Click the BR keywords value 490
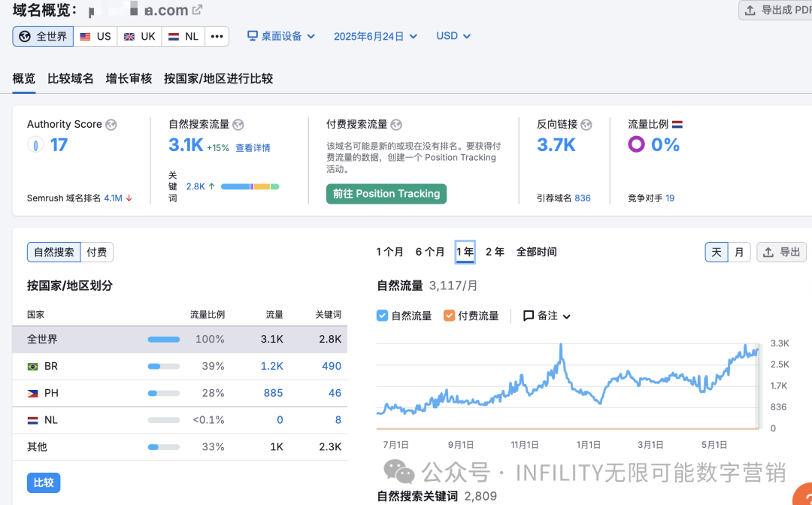This screenshot has width=812, height=505. (332, 366)
